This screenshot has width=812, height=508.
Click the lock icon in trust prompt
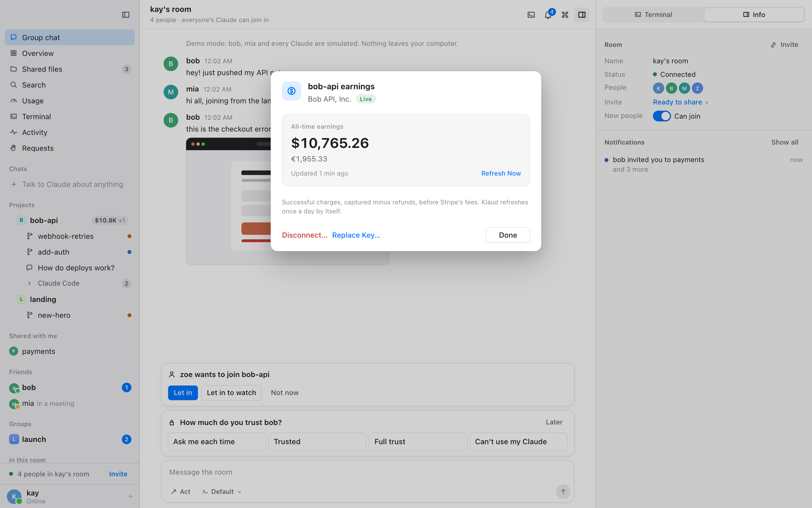coord(172,423)
